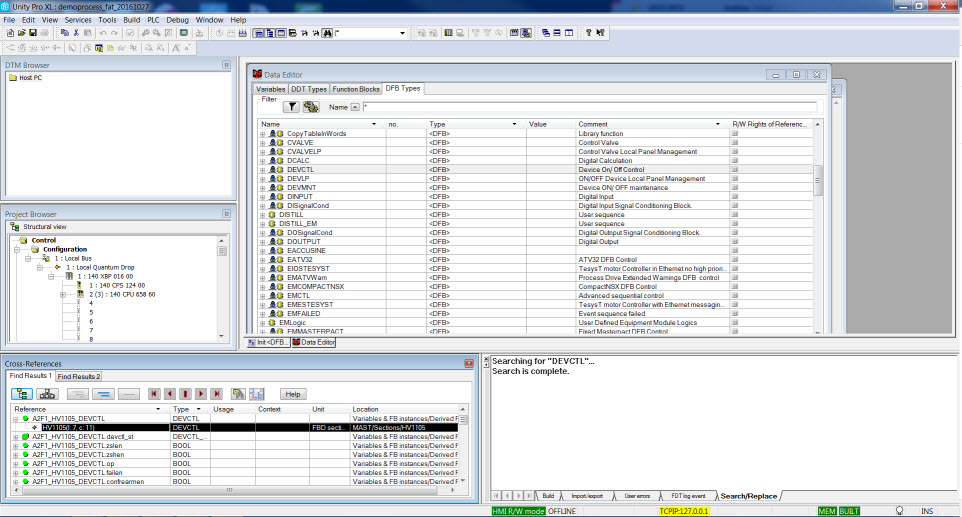Close the Cross-References panel with red X
This screenshot has height=517, width=962.
(469, 364)
